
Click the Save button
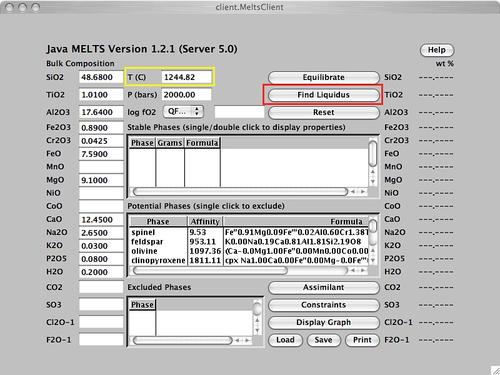323,340
